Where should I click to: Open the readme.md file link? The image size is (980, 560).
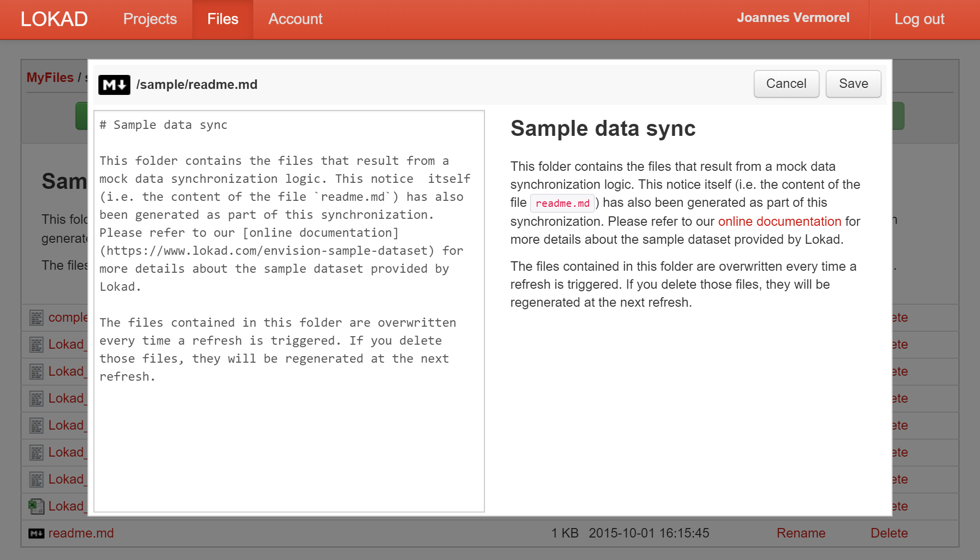(x=81, y=533)
